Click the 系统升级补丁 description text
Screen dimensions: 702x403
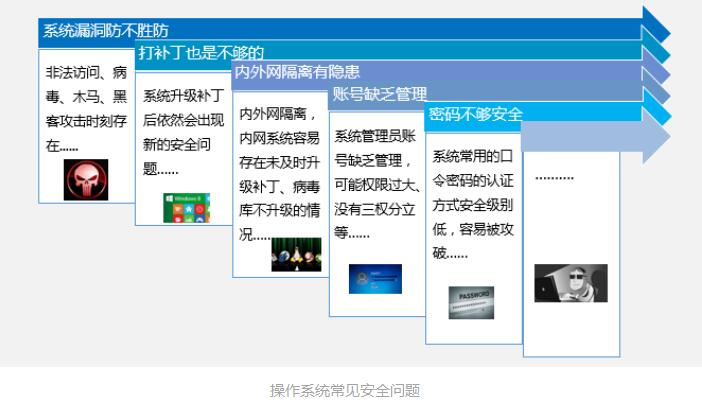183,132
